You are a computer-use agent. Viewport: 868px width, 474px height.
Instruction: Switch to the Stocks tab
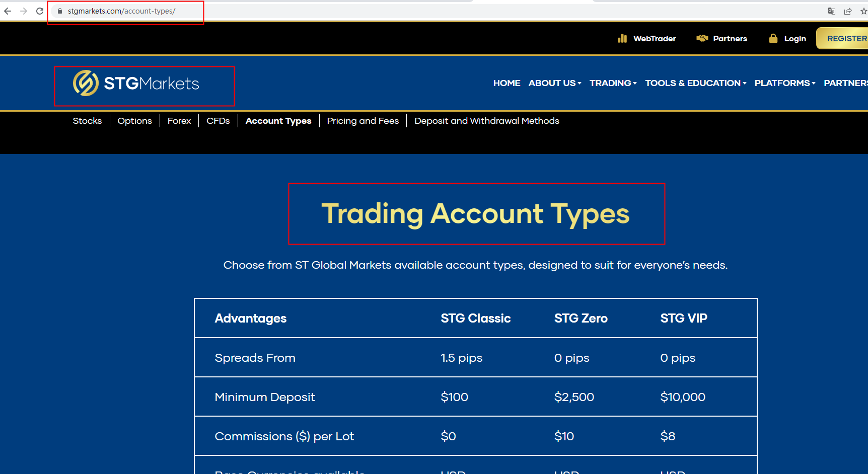pyautogui.click(x=87, y=121)
